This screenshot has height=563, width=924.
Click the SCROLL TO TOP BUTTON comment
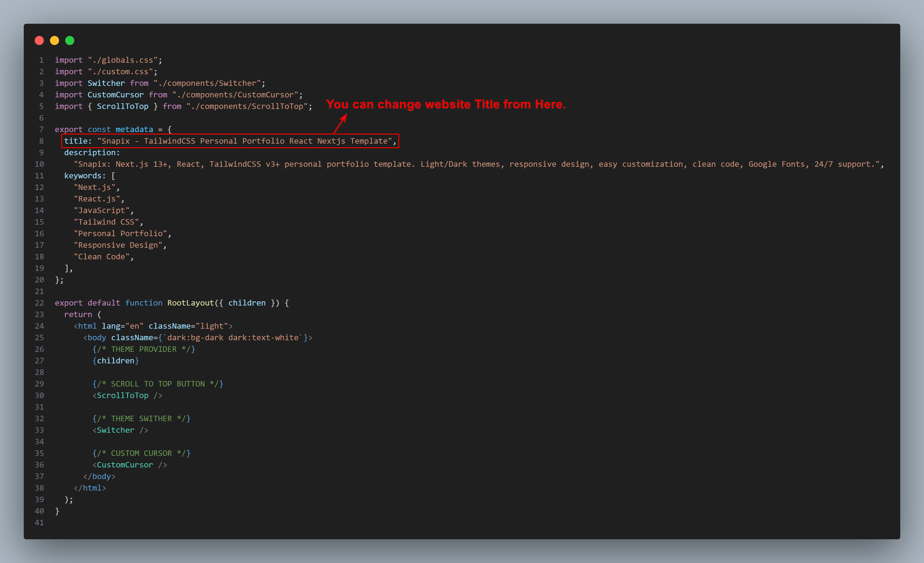(158, 384)
